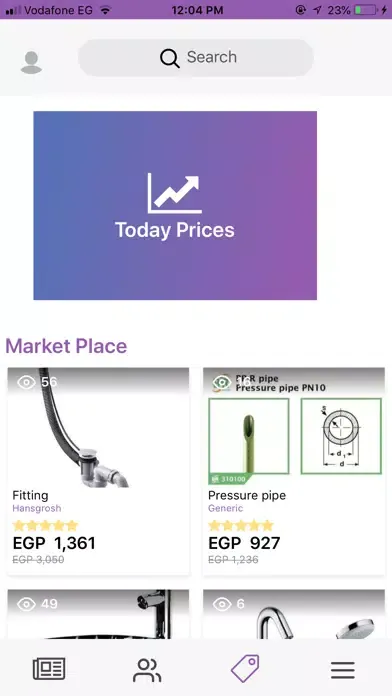Open the news feed tab icon
Viewport: 392px width, 696px height.
(49, 669)
